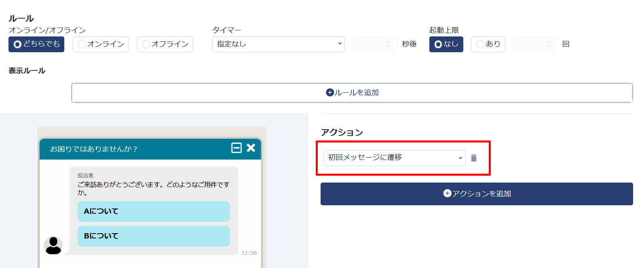Set 起動上限 to なし
Image resolution: width=644 pixels, height=268 pixels.
click(x=446, y=44)
